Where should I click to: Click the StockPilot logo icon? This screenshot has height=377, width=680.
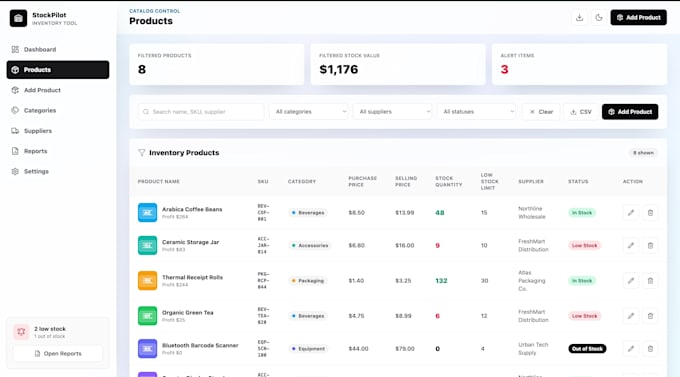[x=18, y=18]
